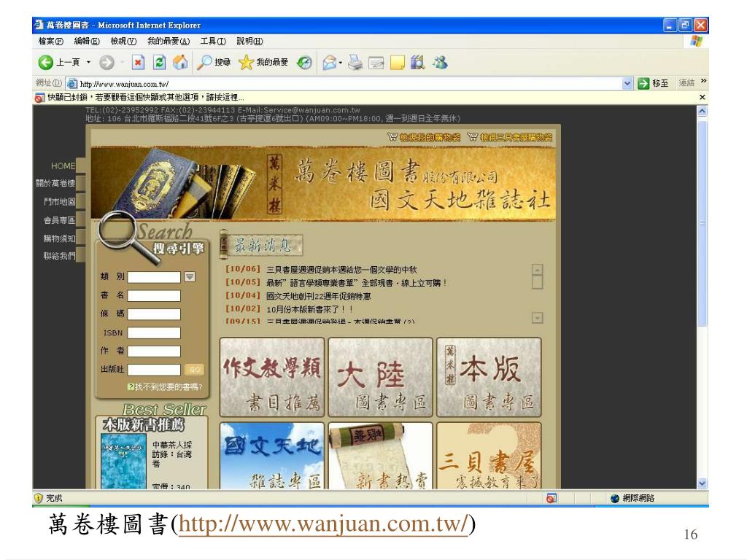Open the 會員專區 sidebar link
Viewport: 747px width, 560px height.
click(60, 220)
